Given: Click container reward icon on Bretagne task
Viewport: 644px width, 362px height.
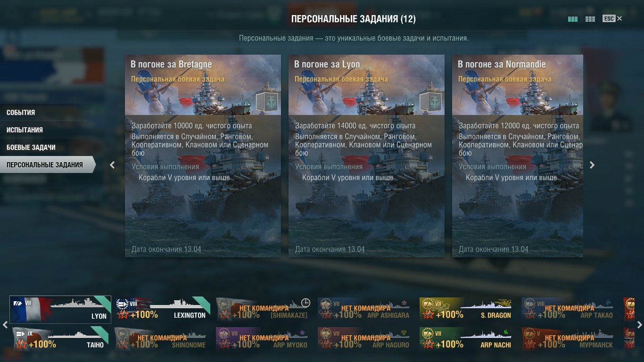Looking at the screenshot, I should (266, 102).
